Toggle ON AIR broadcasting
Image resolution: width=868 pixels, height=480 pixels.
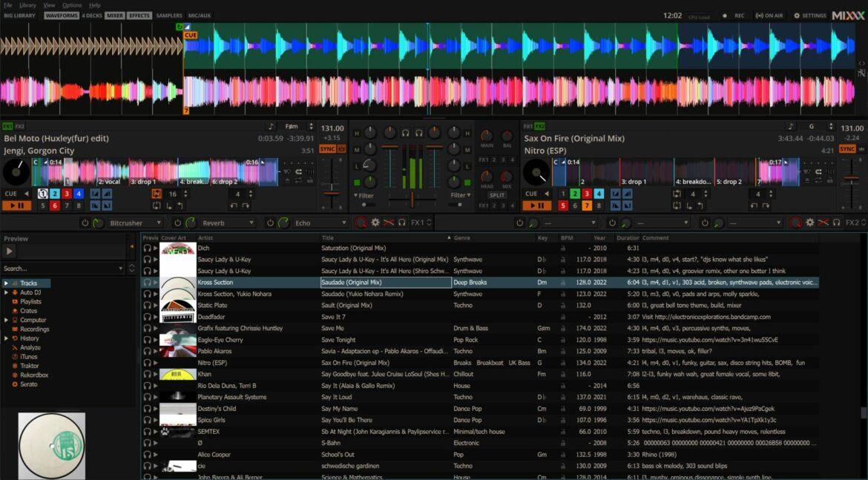[769, 15]
